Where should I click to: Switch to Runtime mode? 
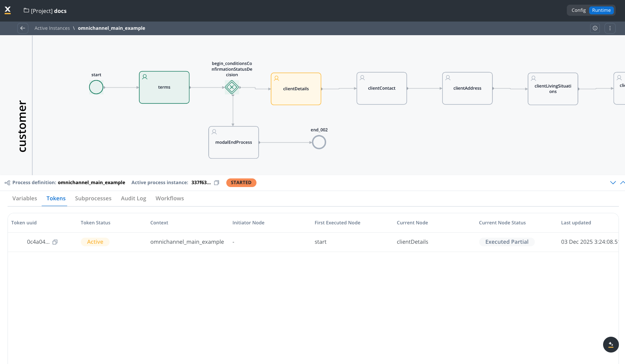point(601,10)
